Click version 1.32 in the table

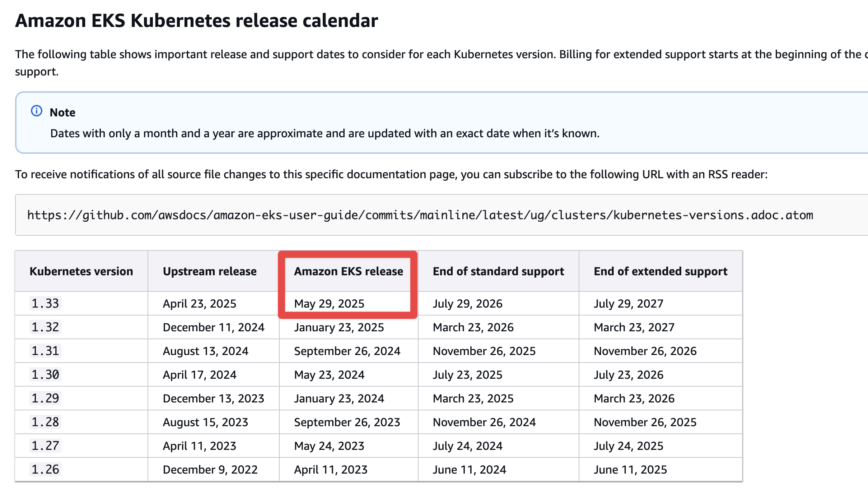[45, 327]
